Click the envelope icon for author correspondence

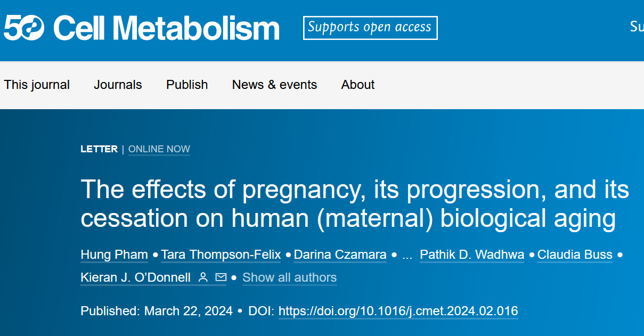(221, 277)
